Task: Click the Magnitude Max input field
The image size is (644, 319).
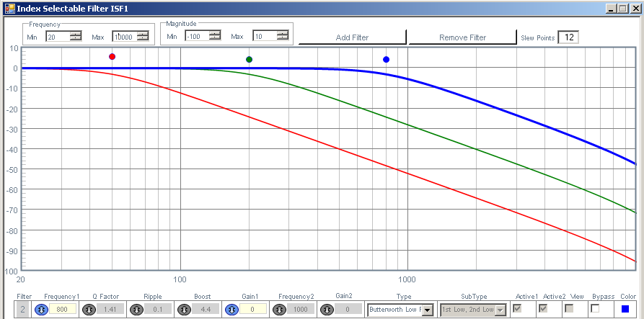Action: coord(265,36)
